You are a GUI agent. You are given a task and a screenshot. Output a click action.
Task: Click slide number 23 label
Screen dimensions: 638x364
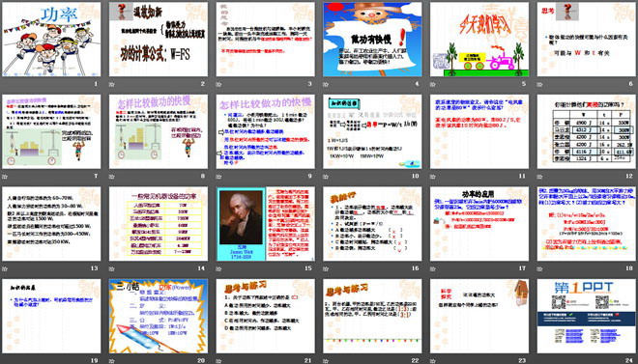click(523, 361)
